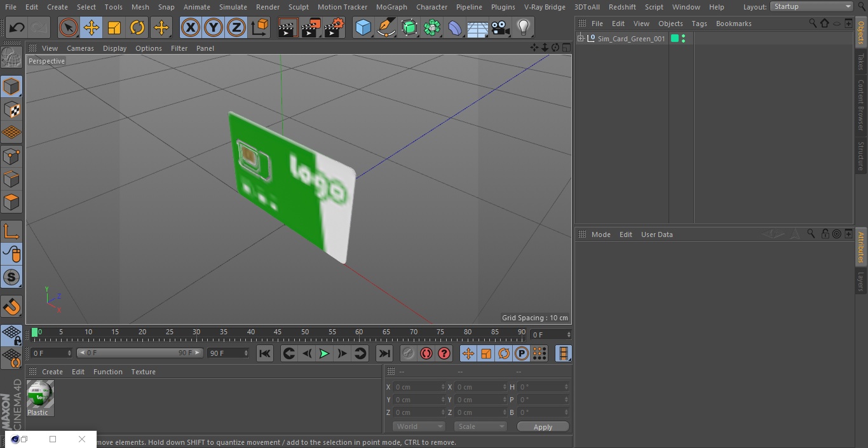Screen dimensions: 868x448
Task: Go to start of animation
Action: (265, 353)
